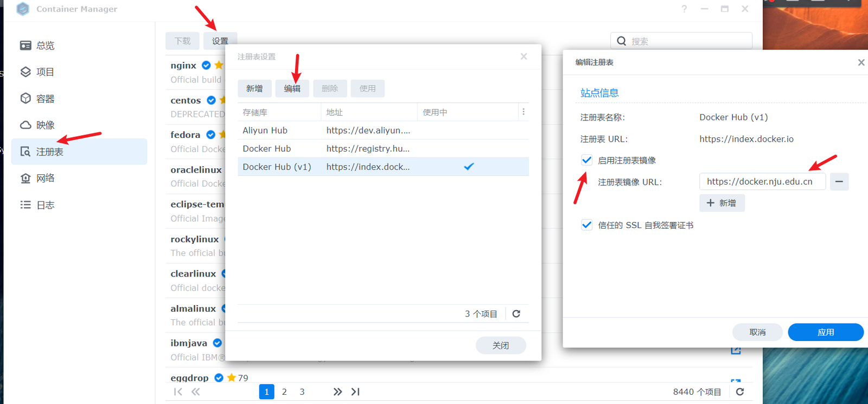Image resolution: width=868 pixels, height=404 pixels.
Task: Sort by the 存储库 column header
Action: [279, 112]
